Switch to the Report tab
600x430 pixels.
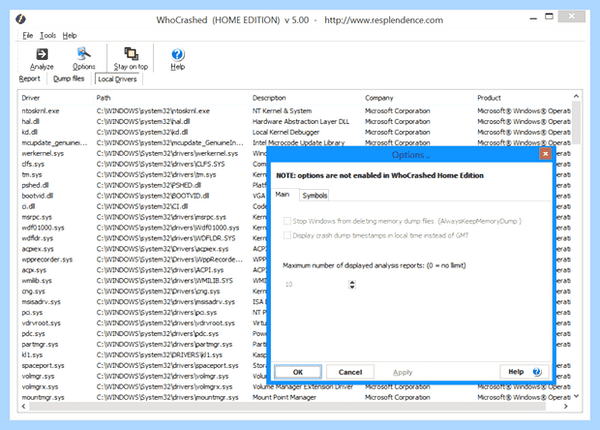[29, 79]
